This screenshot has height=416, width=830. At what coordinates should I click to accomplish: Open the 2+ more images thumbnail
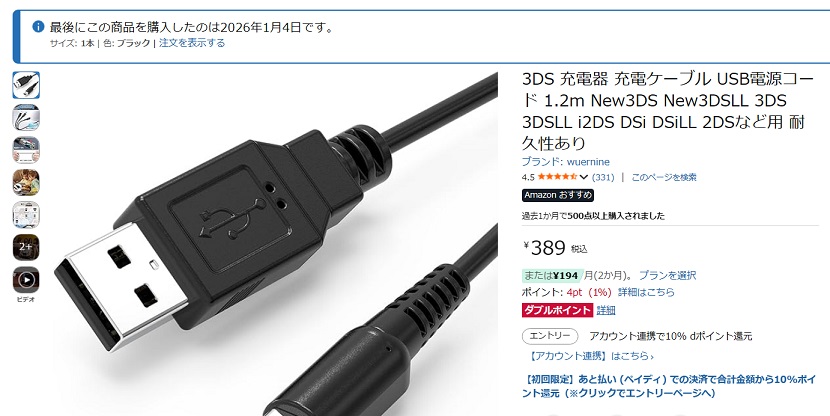click(x=26, y=247)
